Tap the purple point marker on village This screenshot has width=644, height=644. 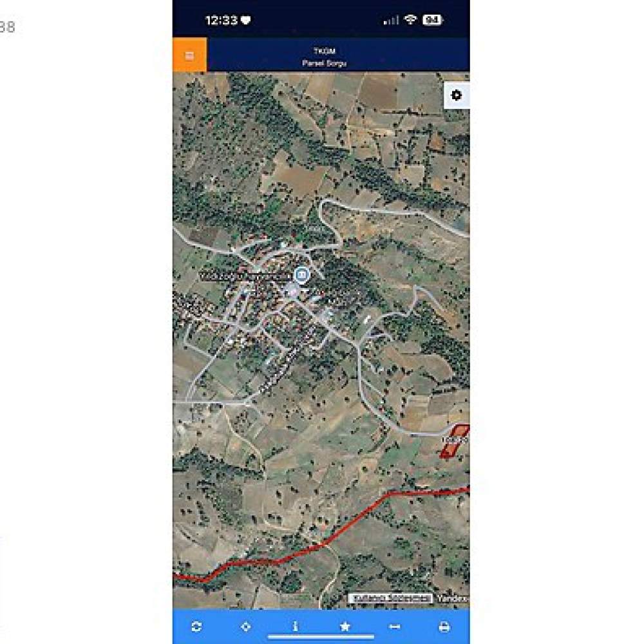(292, 290)
